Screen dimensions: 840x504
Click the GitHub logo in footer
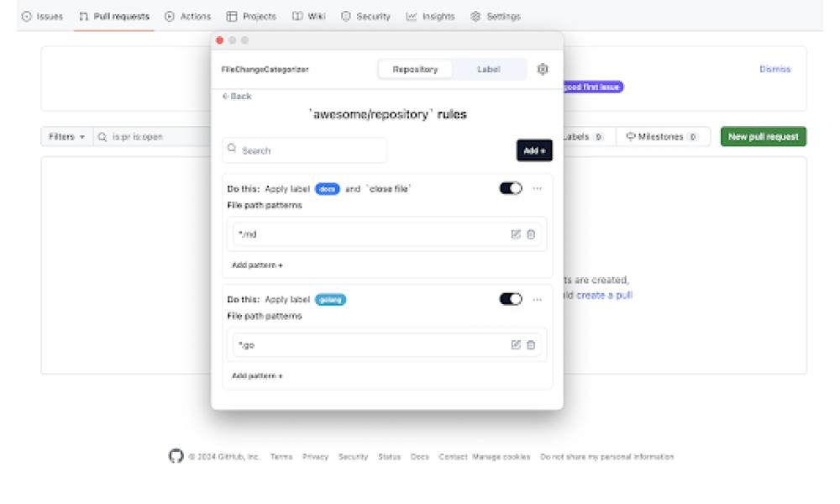[x=176, y=456]
